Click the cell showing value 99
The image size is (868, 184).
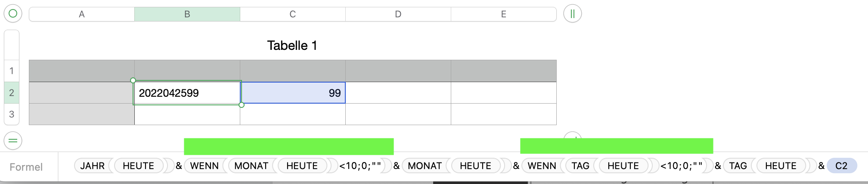click(x=293, y=93)
